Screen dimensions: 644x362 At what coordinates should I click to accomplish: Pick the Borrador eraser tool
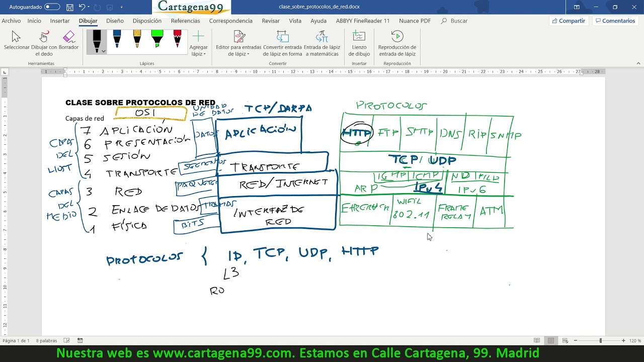[68, 40]
